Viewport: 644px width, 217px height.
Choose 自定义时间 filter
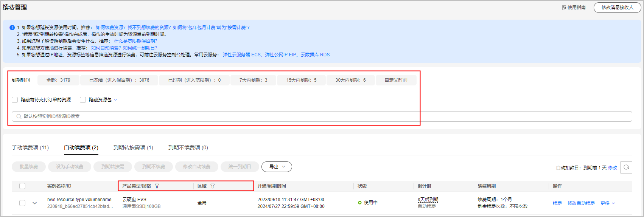(x=396, y=80)
